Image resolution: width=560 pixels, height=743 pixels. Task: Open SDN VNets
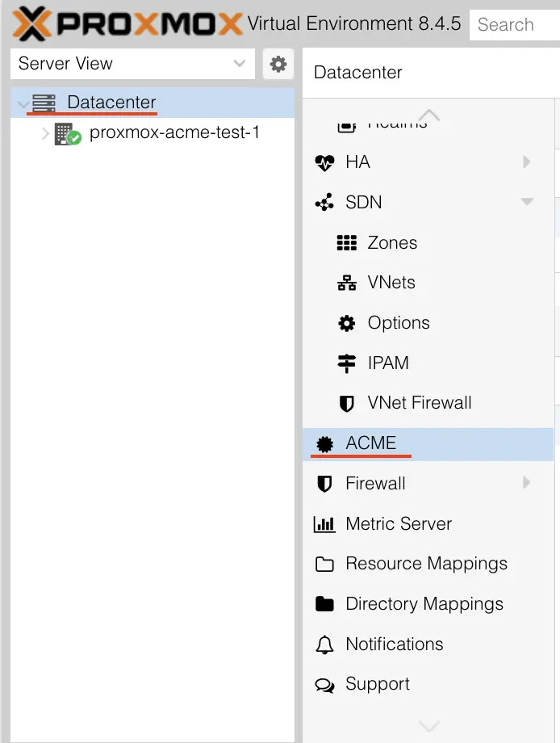[x=391, y=283]
